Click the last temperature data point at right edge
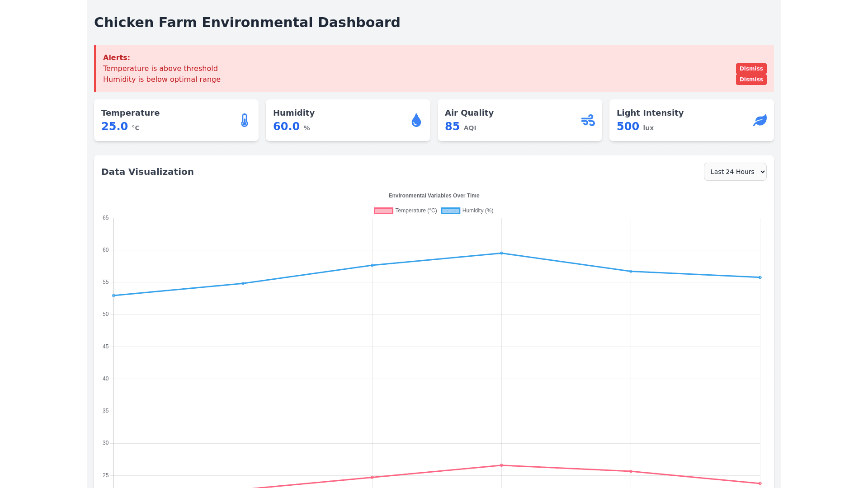The width and height of the screenshot is (868, 488). click(x=760, y=483)
